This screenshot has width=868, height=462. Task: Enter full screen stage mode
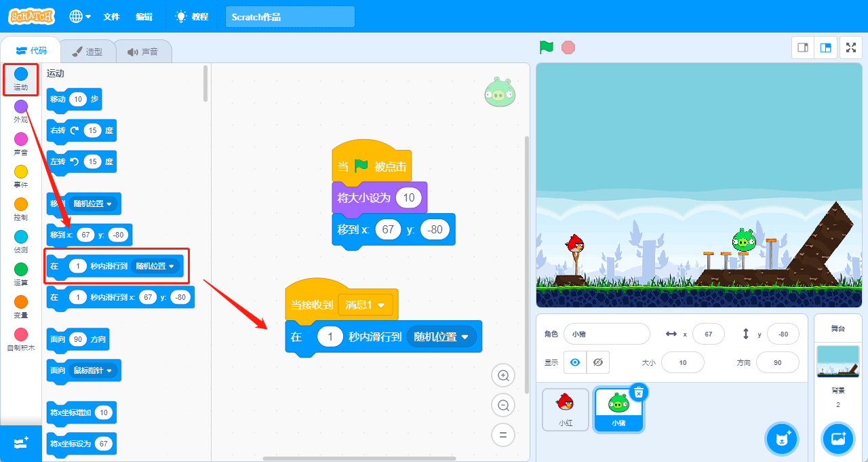851,47
